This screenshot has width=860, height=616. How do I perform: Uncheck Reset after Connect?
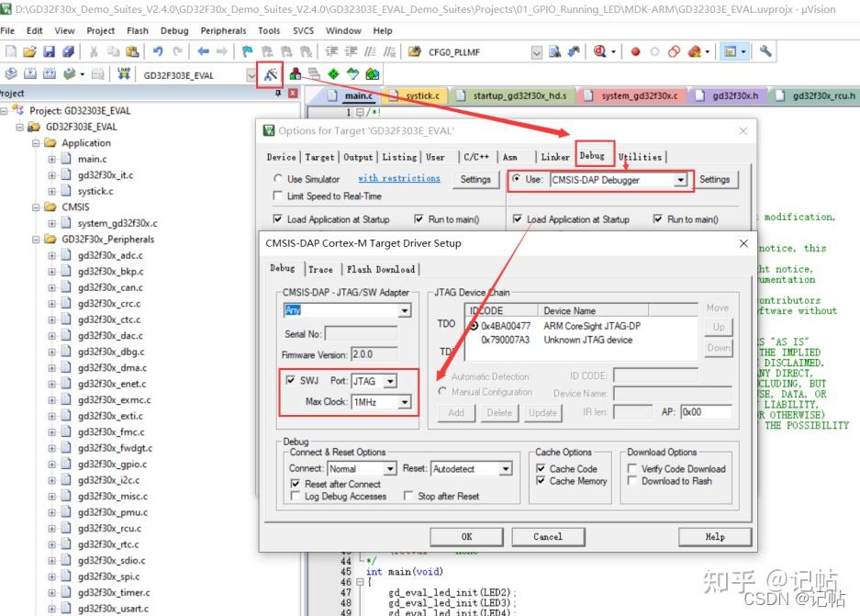[295, 484]
